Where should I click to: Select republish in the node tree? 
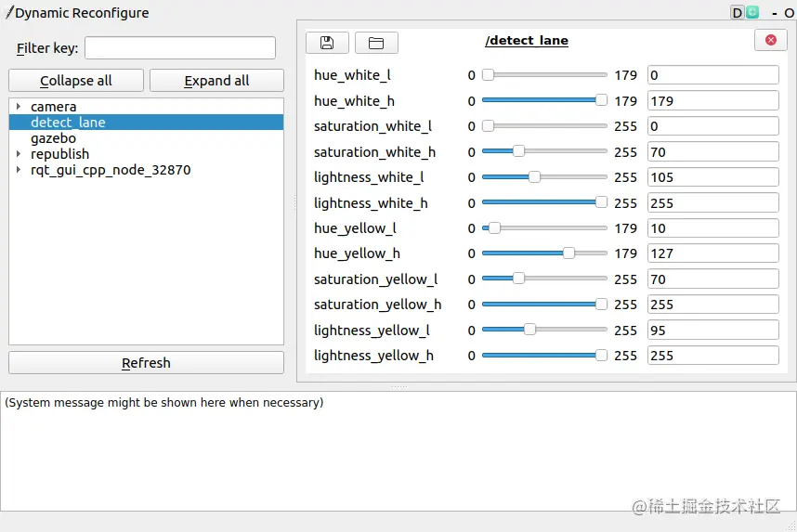[x=60, y=154]
